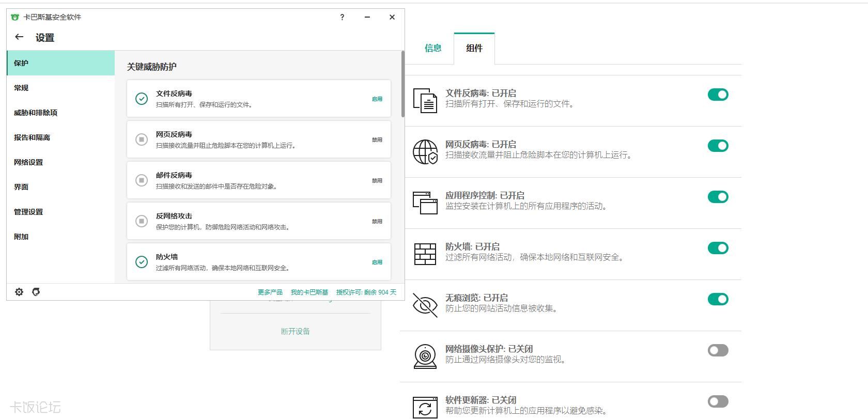Click the 邮件反病毒 disabled stop icon
Screen dimensions: 868x419
click(142, 180)
